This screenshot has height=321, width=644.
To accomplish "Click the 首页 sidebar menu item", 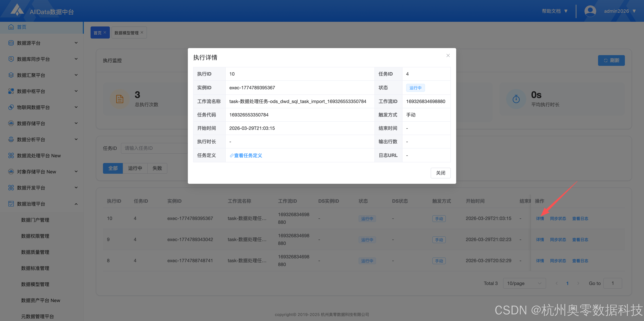I will [x=41, y=27].
